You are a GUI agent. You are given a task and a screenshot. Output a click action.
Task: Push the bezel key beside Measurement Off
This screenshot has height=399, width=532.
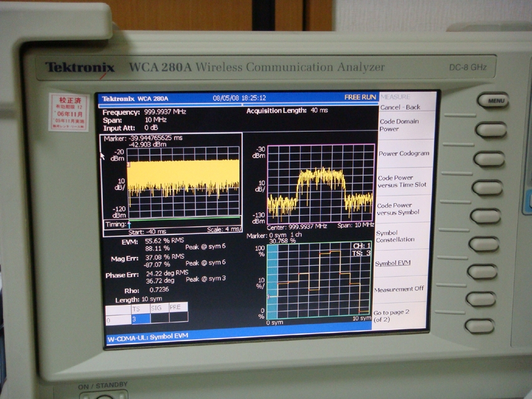point(481,299)
